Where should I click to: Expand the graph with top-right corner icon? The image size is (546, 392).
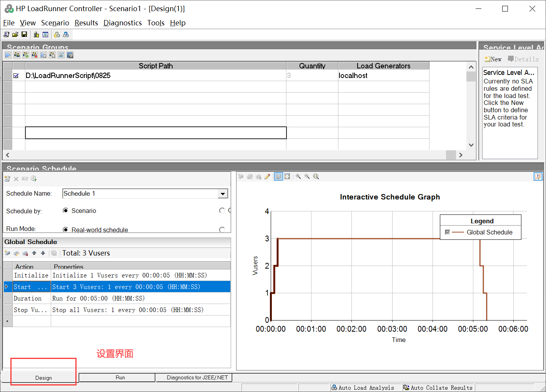(538, 176)
